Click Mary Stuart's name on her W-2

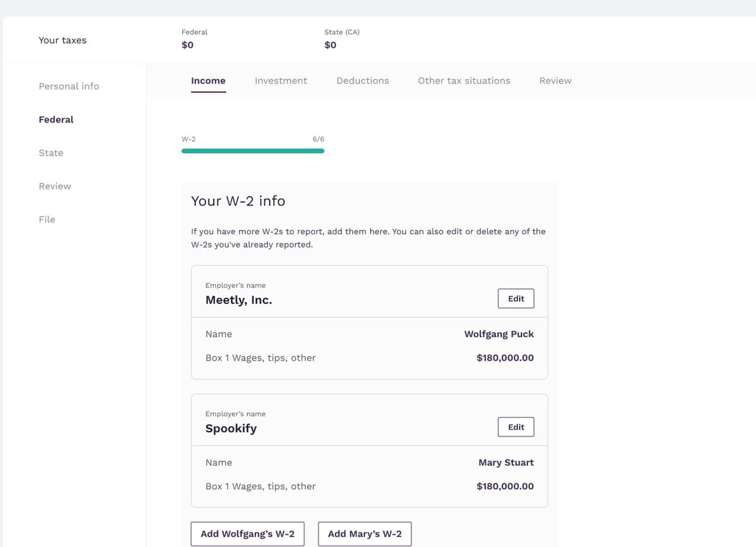(506, 462)
